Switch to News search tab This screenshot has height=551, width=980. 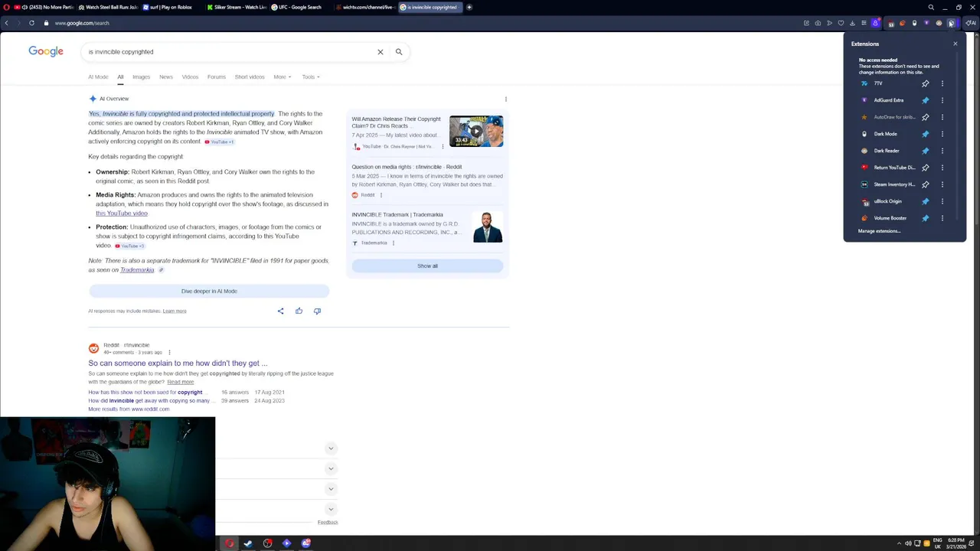(166, 77)
